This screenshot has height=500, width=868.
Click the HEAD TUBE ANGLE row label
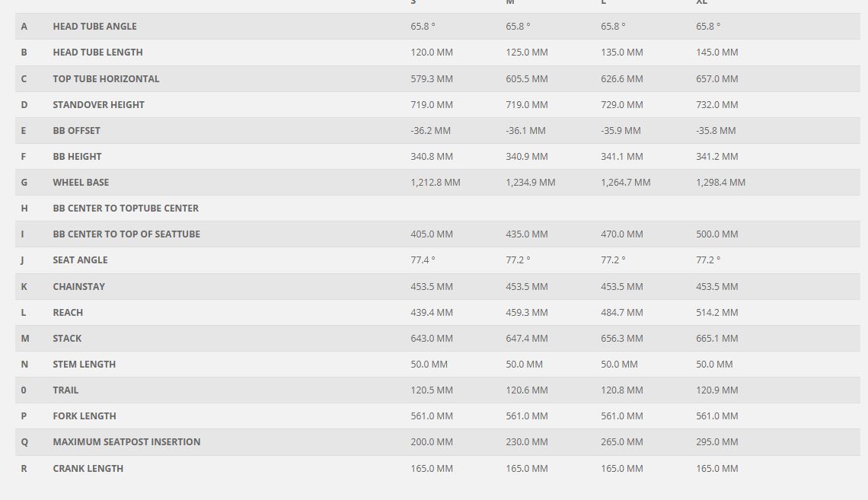pyautogui.click(x=94, y=26)
